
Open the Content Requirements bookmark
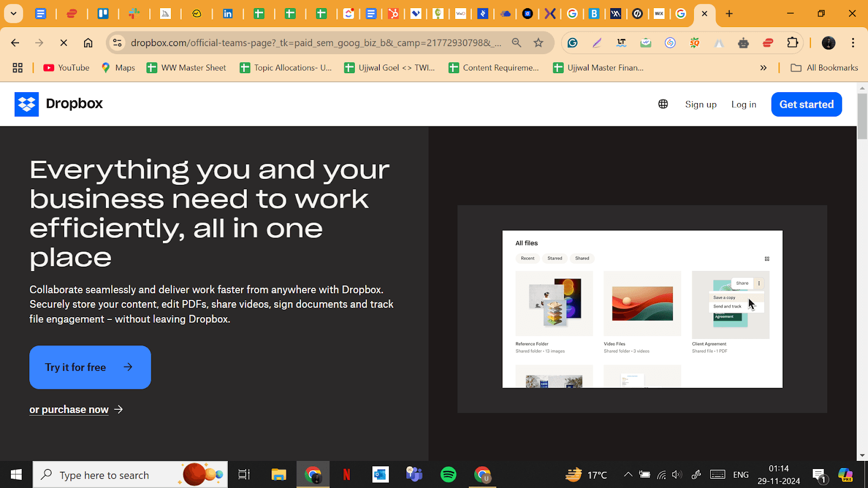[494, 68]
